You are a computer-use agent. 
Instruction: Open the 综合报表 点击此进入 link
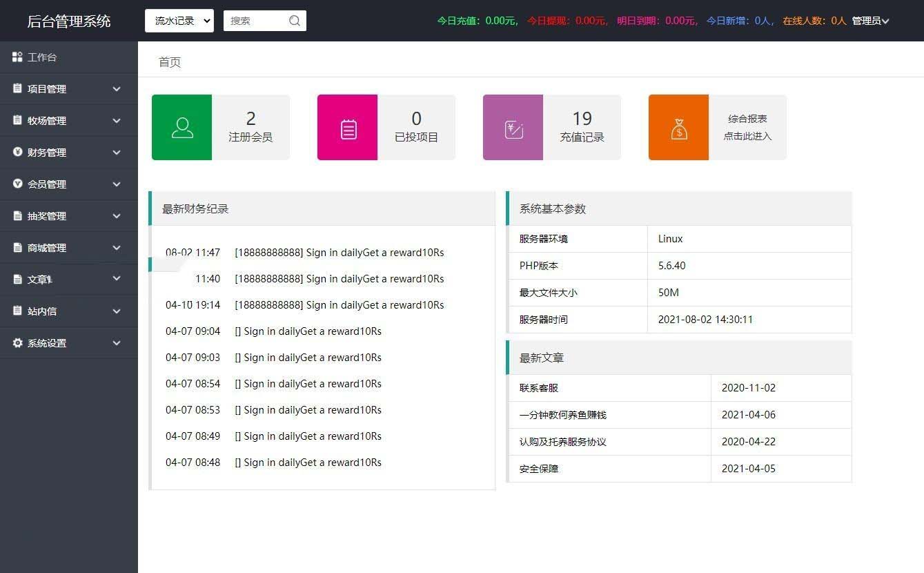pyautogui.click(x=747, y=128)
